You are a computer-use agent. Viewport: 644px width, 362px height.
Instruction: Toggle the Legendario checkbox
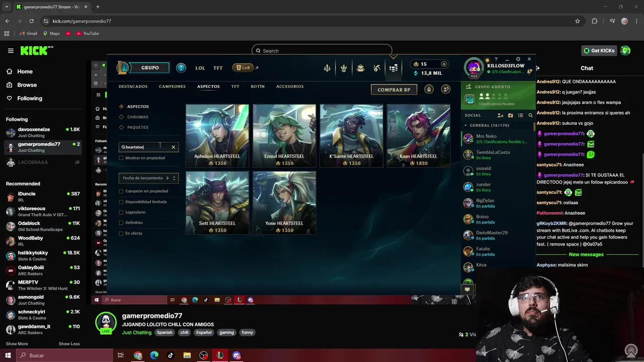121,212
